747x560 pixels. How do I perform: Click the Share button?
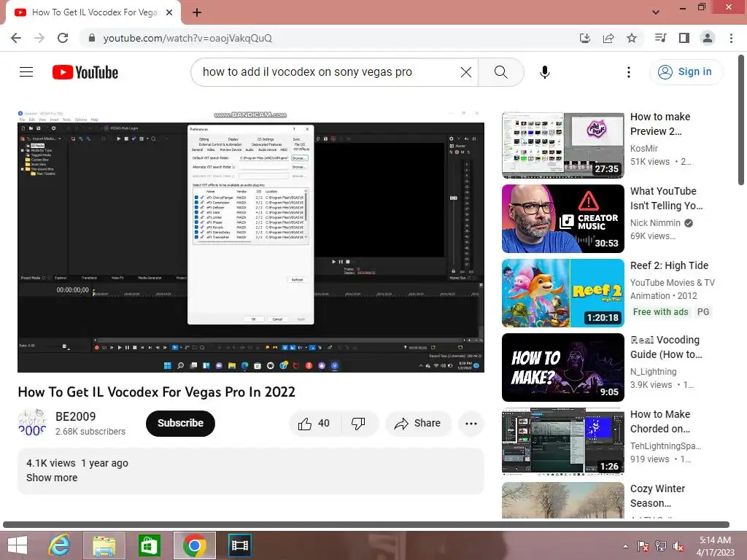click(418, 424)
